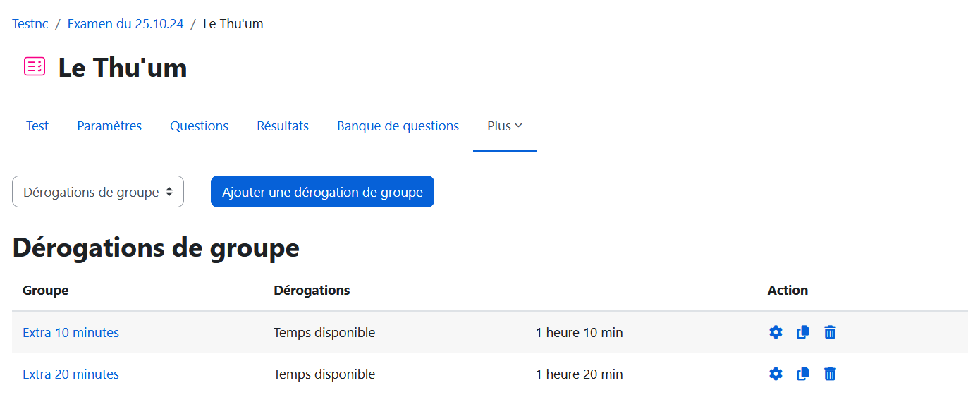
Task: Edit the Extra 10 minutes override settings
Action: pyautogui.click(x=776, y=332)
